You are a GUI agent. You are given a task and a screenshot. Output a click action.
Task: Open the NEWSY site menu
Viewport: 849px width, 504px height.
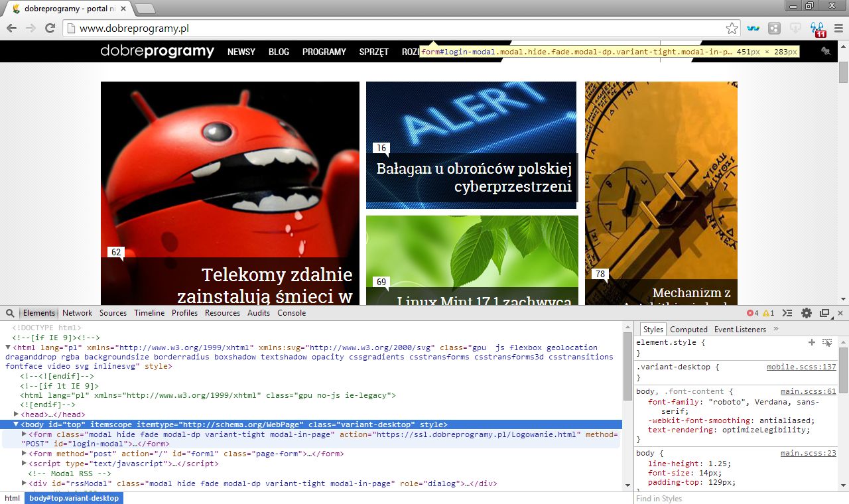(241, 52)
